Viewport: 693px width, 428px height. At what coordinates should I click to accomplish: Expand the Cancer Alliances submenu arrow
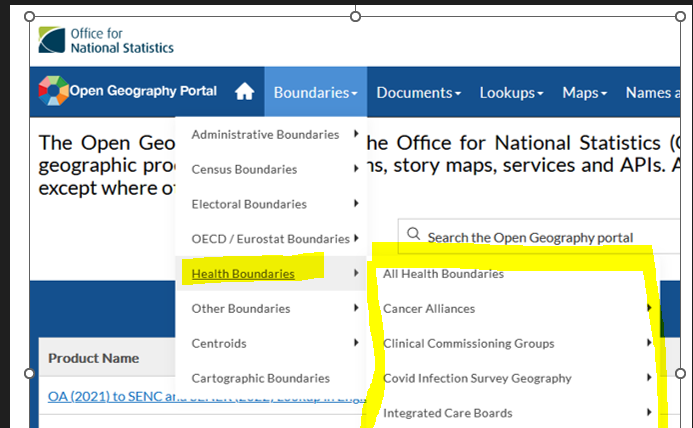point(649,308)
